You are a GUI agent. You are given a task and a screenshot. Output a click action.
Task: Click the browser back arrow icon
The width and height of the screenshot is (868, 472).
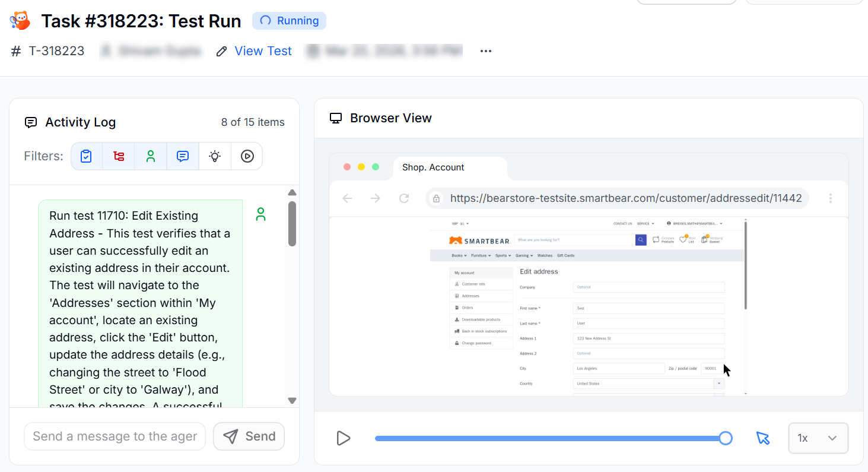coord(347,198)
